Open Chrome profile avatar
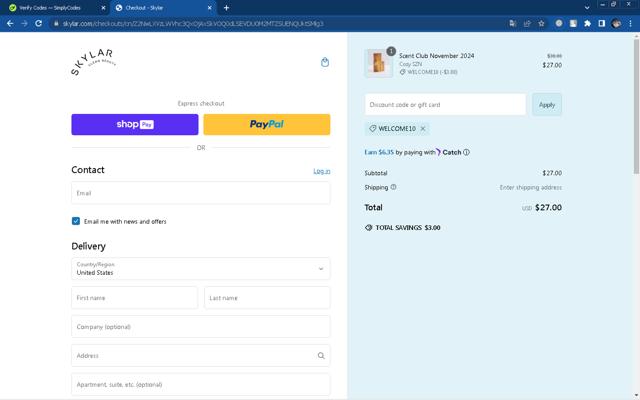640x400 pixels. (x=616, y=23)
